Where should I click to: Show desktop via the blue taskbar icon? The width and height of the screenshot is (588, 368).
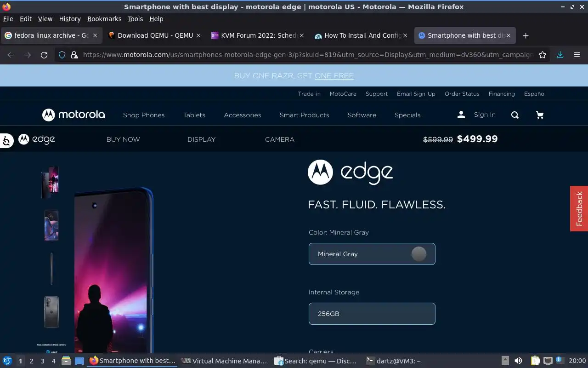pyautogui.click(x=79, y=361)
